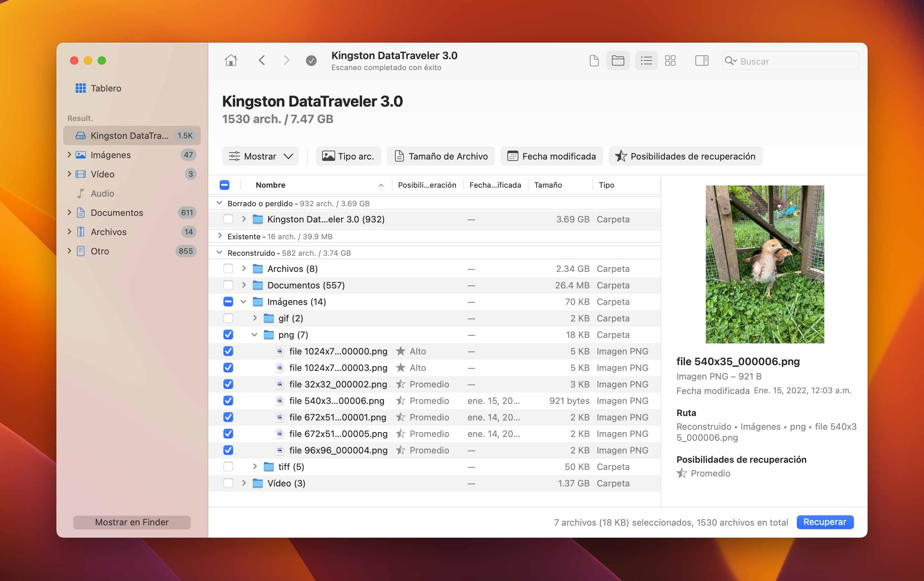Open Tablero dashboard in sidebar
The width and height of the screenshot is (924, 581).
98,88
